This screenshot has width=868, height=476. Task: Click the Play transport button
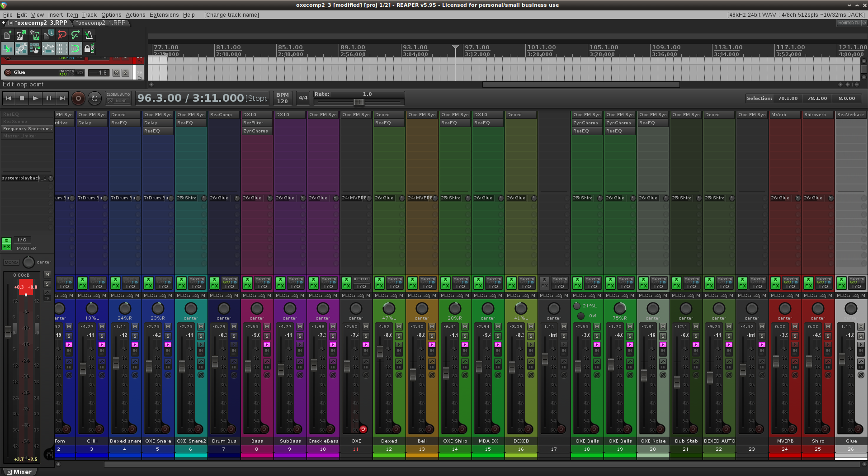point(35,98)
